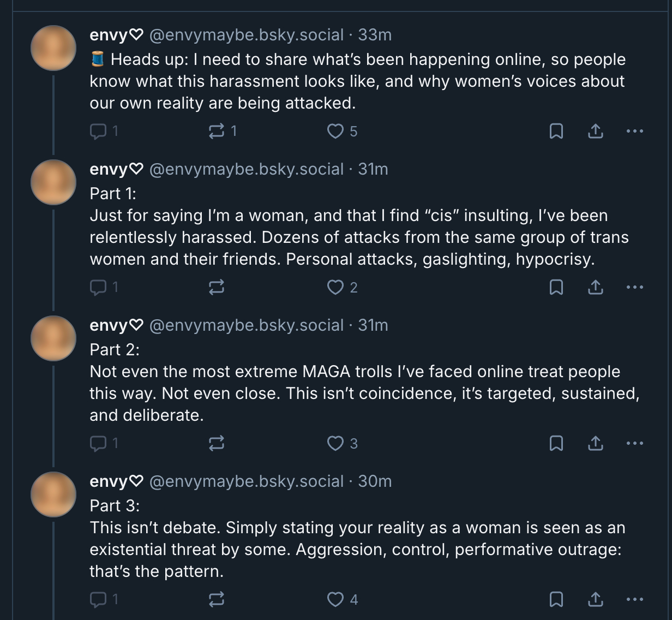Open the "30m" timestamp on the Part 3 post
Viewport: 672px width, 620px height.
375,481
